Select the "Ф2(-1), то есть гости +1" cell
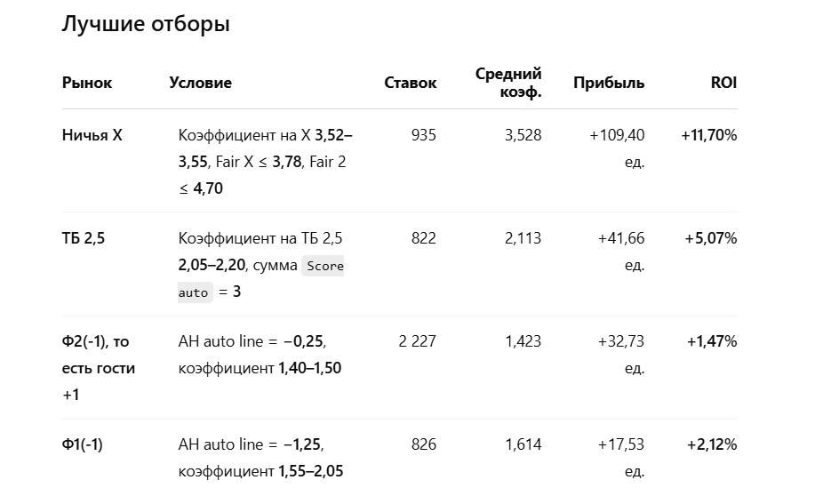 [x=99, y=368]
